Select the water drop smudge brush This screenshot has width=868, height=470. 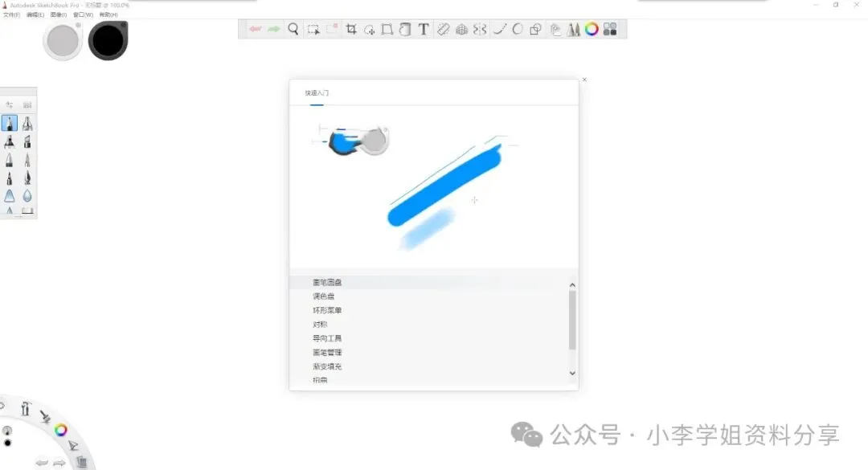(x=27, y=196)
